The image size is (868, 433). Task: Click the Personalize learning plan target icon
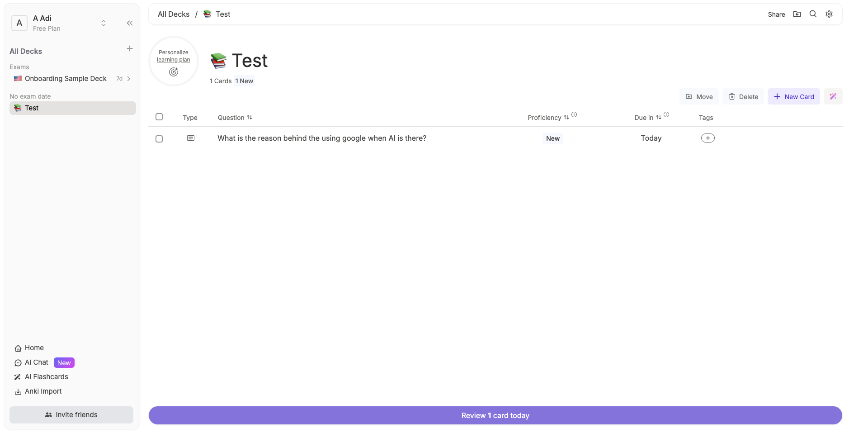[173, 72]
